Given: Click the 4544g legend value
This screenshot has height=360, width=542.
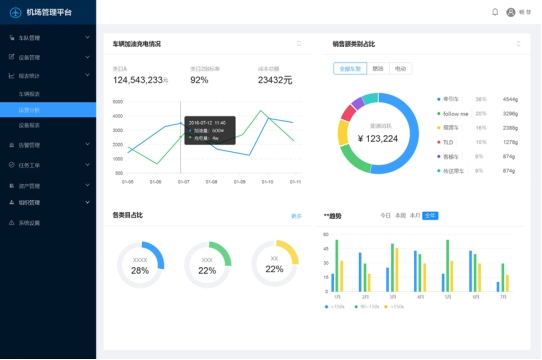Looking at the screenshot, I should 510,99.
